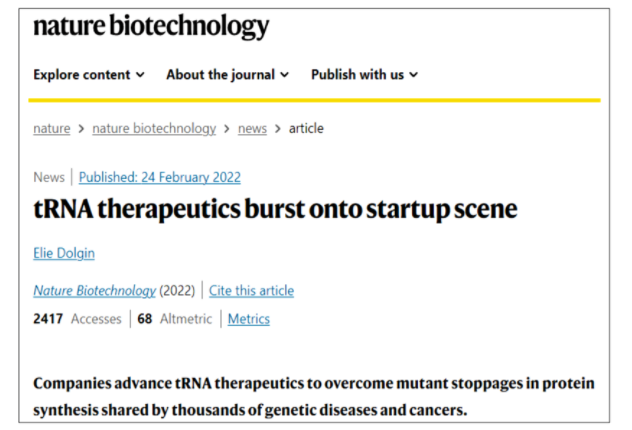Open author Elie Dolgin's link
Image resolution: width=632 pixels, height=430 pixels.
(x=66, y=255)
